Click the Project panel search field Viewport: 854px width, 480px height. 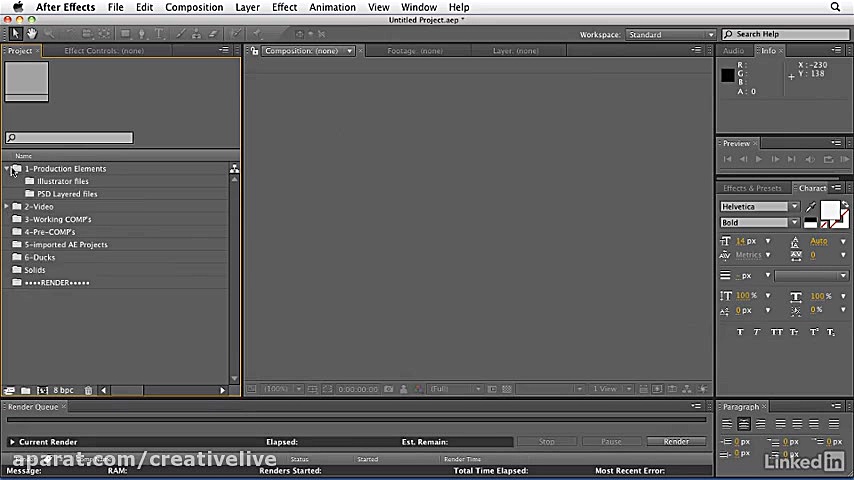(69, 138)
